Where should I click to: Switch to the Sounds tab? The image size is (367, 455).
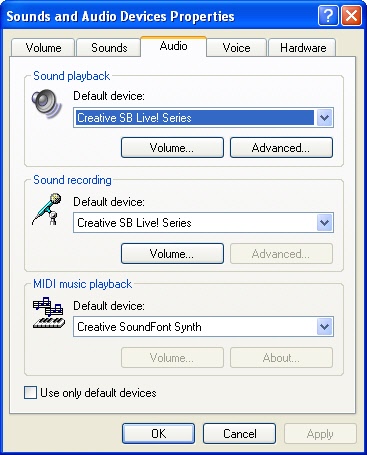coord(109,48)
